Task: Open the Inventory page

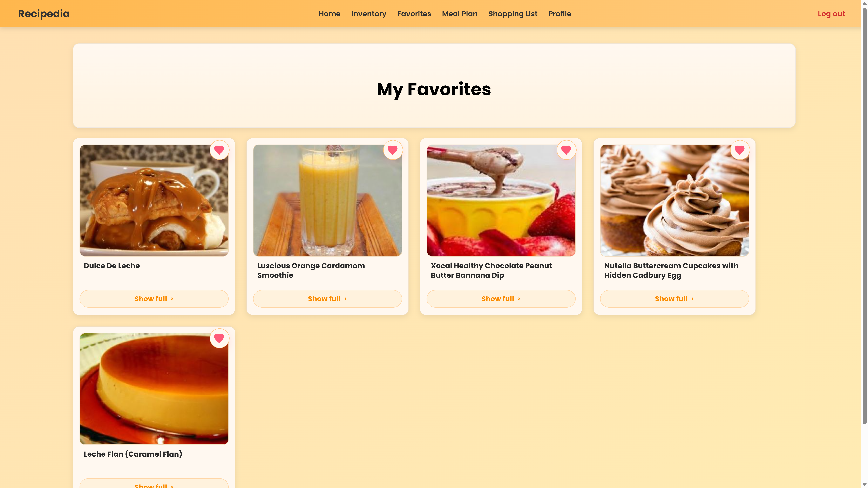Action: [369, 14]
